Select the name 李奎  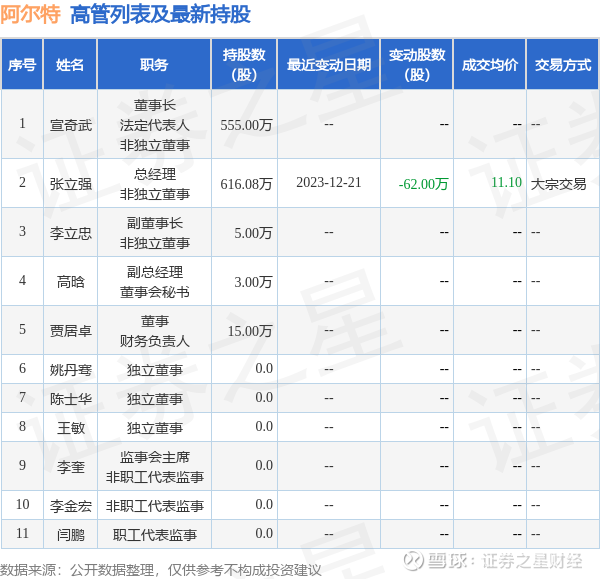point(71,467)
